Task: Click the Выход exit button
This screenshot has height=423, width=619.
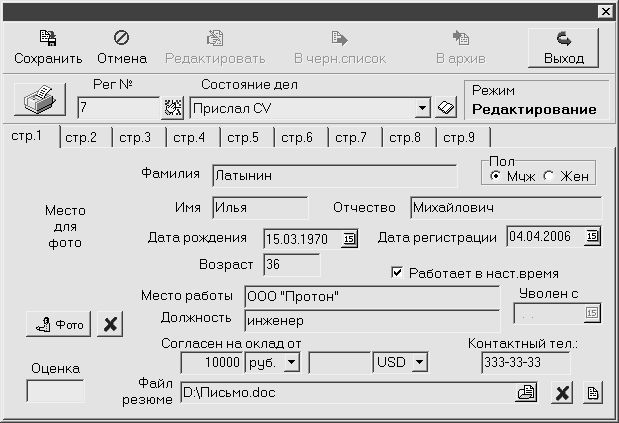Action: [x=563, y=48]
